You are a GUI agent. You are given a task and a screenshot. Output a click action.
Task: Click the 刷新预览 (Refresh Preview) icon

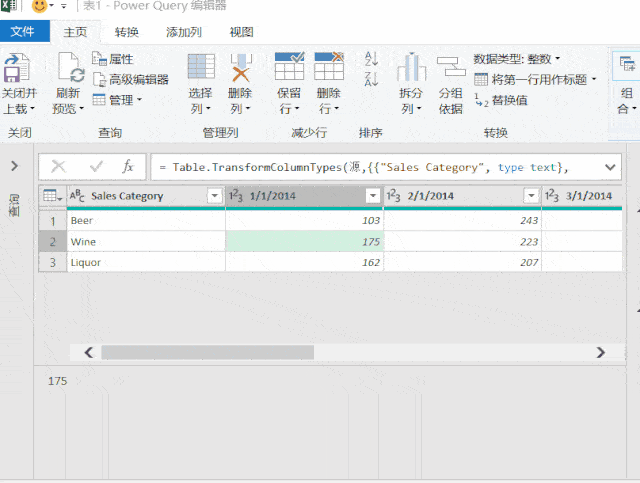coord(70,70)
